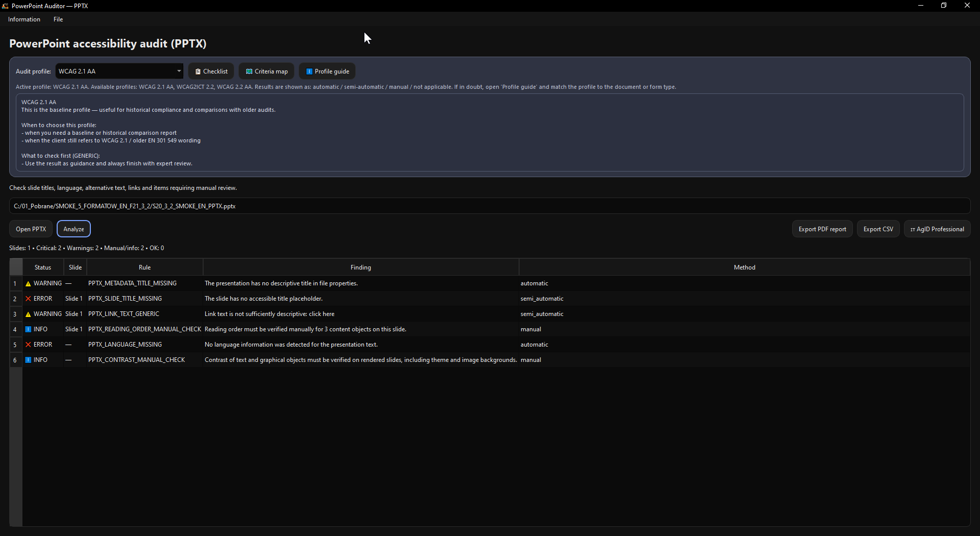Click the Export CSV button
980x536 pixels.
point(878,229)
